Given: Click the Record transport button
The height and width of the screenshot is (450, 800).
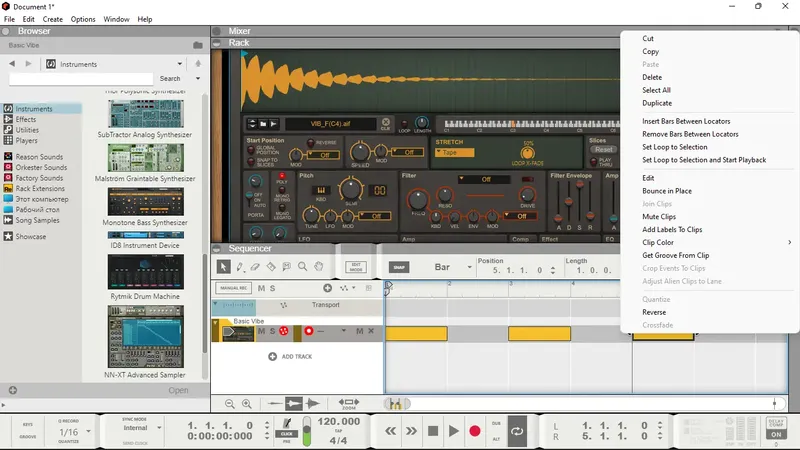Looking at the screenshot, I should click(474, 431).
